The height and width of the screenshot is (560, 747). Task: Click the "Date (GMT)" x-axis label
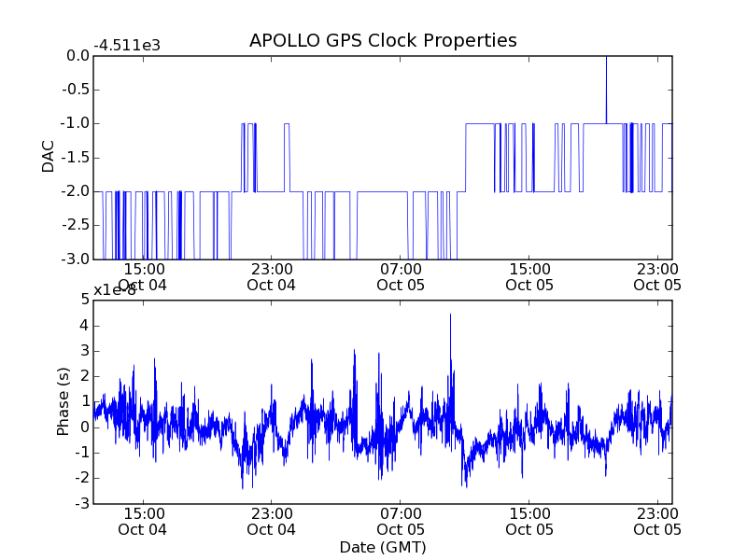tap(383, 547)
